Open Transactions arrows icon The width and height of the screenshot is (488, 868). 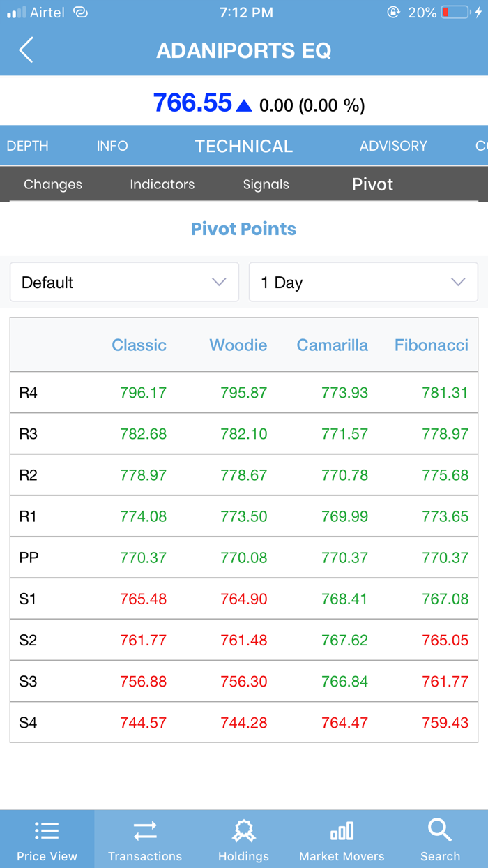(x=145, y=830)
